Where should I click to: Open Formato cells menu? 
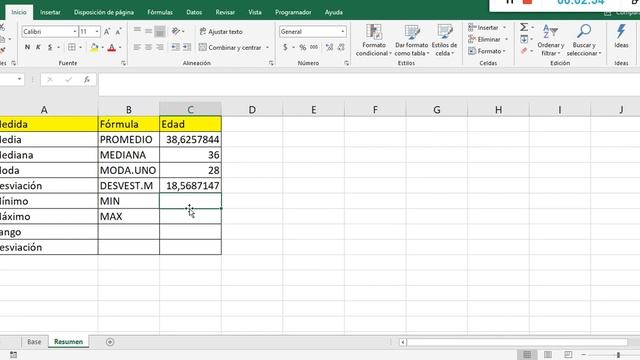click(487, 51)
